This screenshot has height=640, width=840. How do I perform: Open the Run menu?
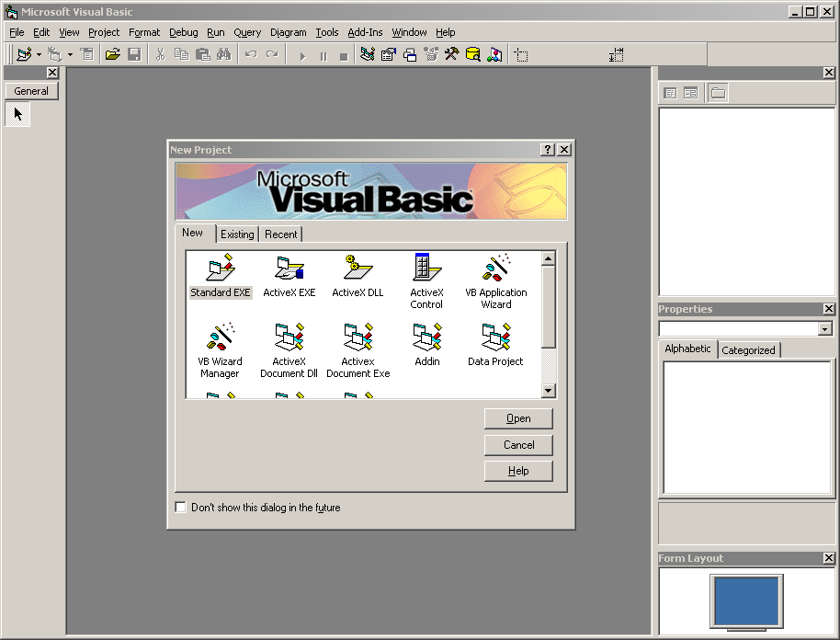[x=215, y=33]
